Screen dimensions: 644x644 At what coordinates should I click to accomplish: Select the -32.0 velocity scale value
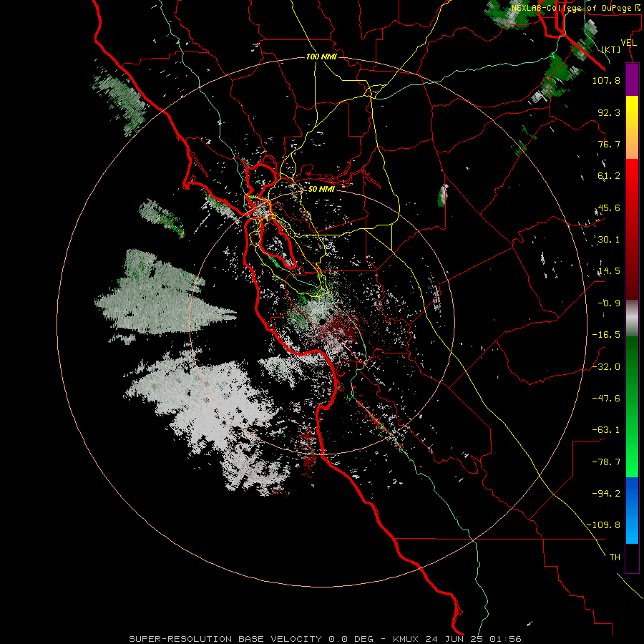606,366
